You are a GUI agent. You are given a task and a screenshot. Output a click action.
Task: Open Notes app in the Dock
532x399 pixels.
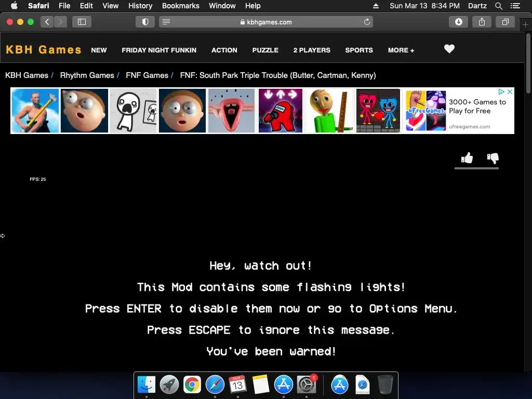(261, 384)
